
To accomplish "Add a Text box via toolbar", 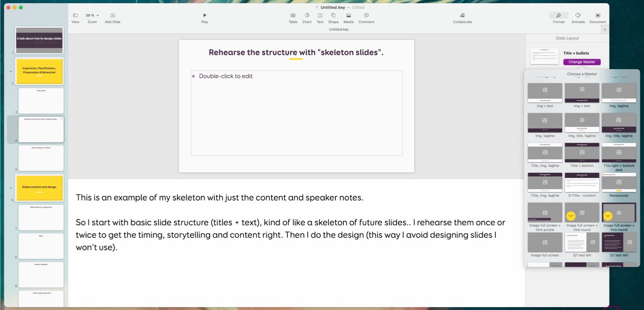I will 320,15.
